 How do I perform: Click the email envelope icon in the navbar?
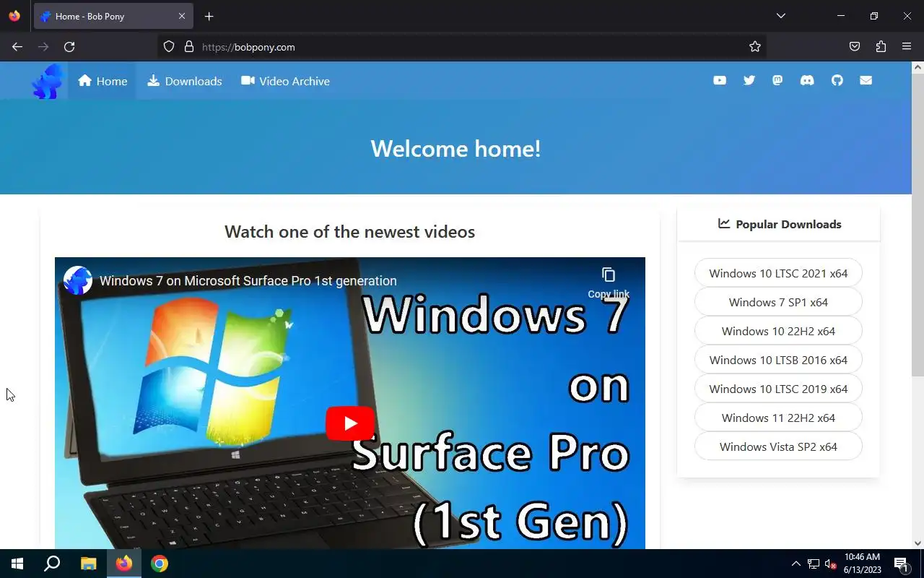click(866, 80)
